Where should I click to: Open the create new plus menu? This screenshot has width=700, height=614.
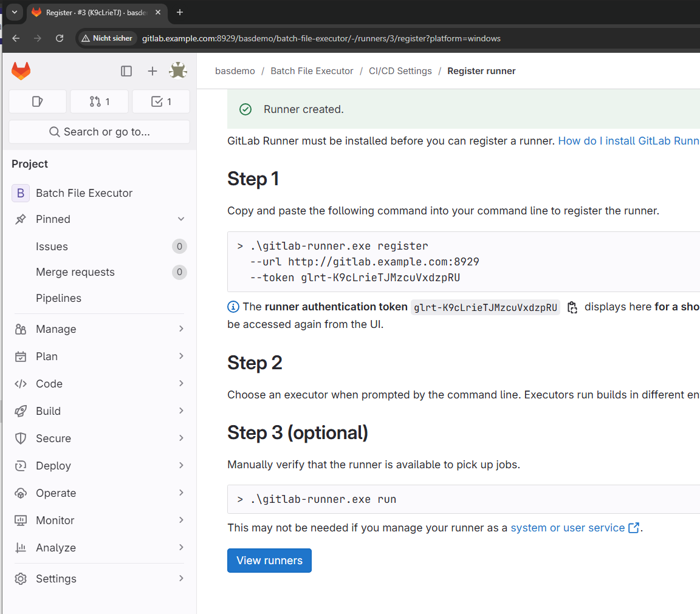click(x=153, y=71)
